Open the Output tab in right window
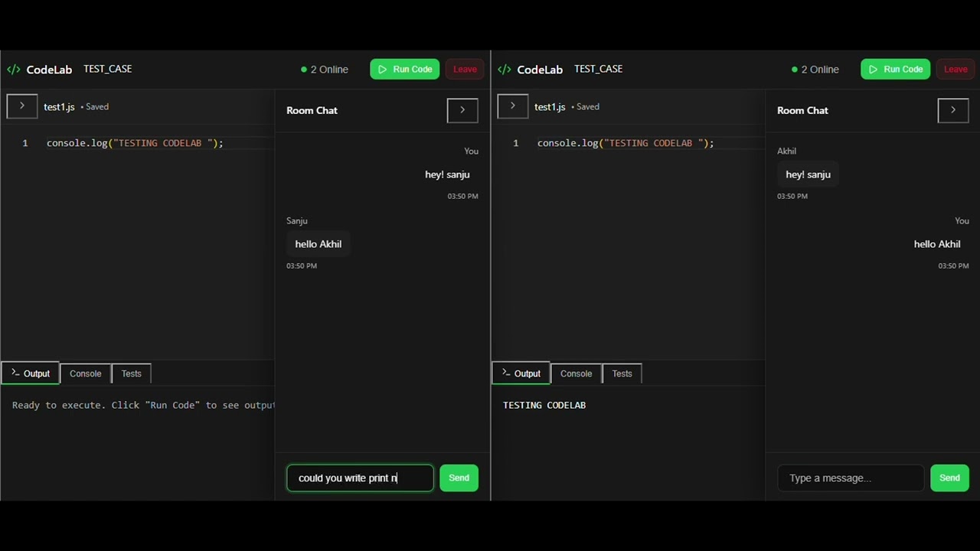 521,373
